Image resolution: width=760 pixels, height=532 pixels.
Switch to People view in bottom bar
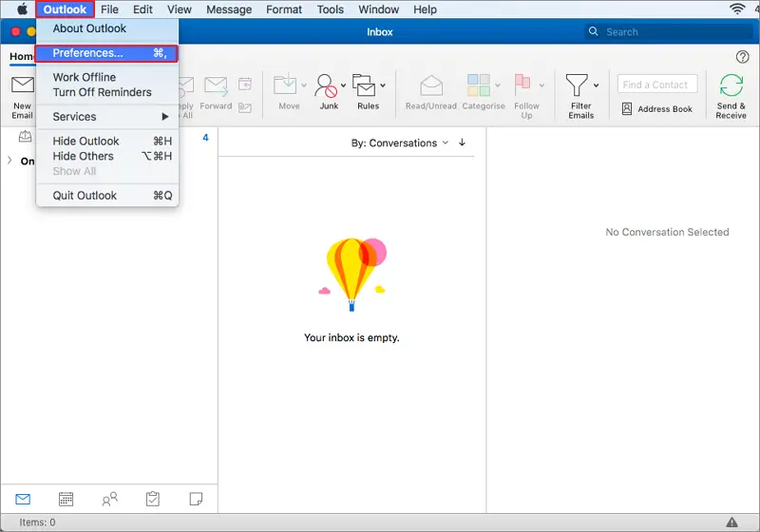pos(109,499)
